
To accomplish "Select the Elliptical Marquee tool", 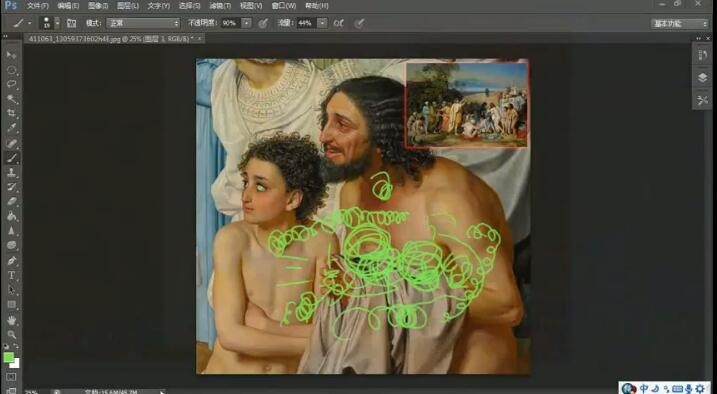I will [12, 70].
